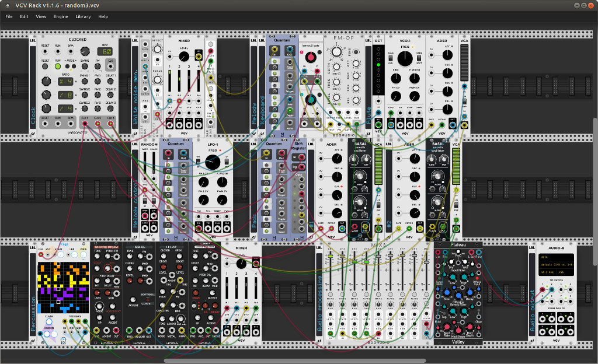This screenshot has width=598, height=364.
Task: Click the mode minus button on Clocked
Action: click(68, 66)
